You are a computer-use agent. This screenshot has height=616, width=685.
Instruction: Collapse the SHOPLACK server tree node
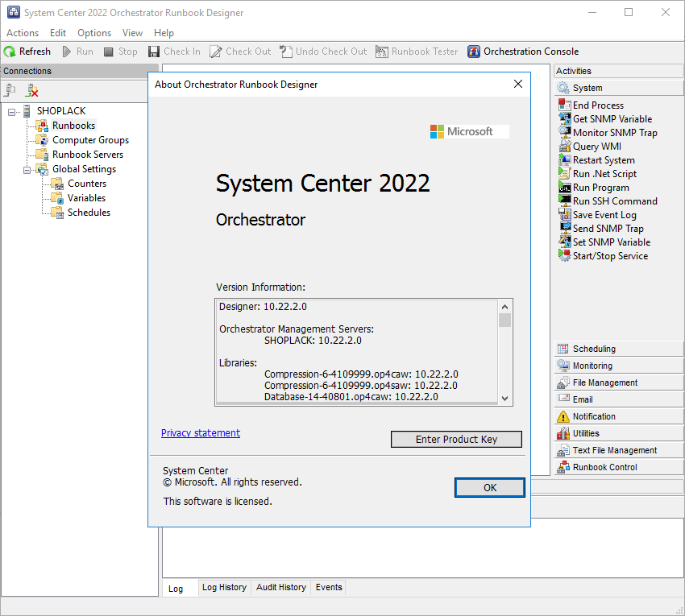(x=11, y=112)
